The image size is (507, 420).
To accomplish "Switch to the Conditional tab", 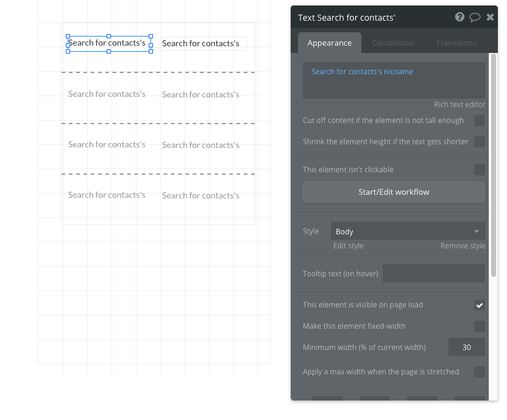I will coord(393,43).
